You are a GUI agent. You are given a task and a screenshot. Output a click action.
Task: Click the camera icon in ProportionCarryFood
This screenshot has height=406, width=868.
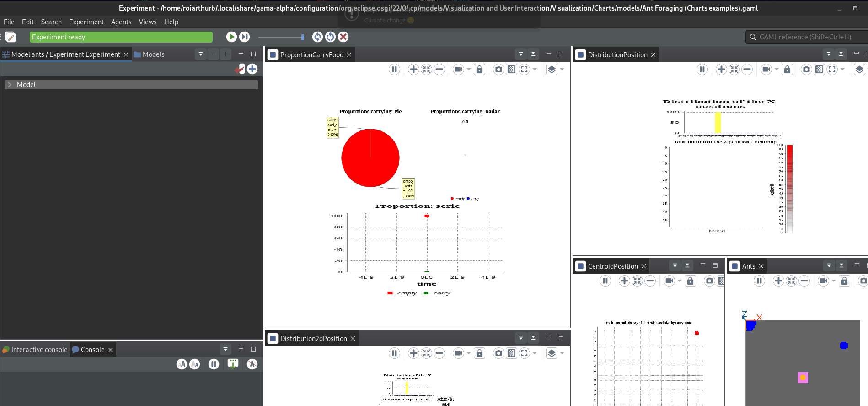[x=458, y=69]
